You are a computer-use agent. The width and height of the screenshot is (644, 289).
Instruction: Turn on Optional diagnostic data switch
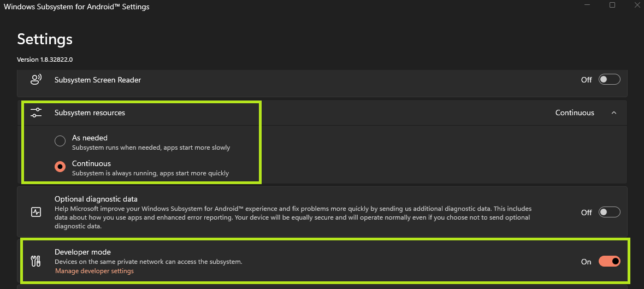click(x=609, y=212)
